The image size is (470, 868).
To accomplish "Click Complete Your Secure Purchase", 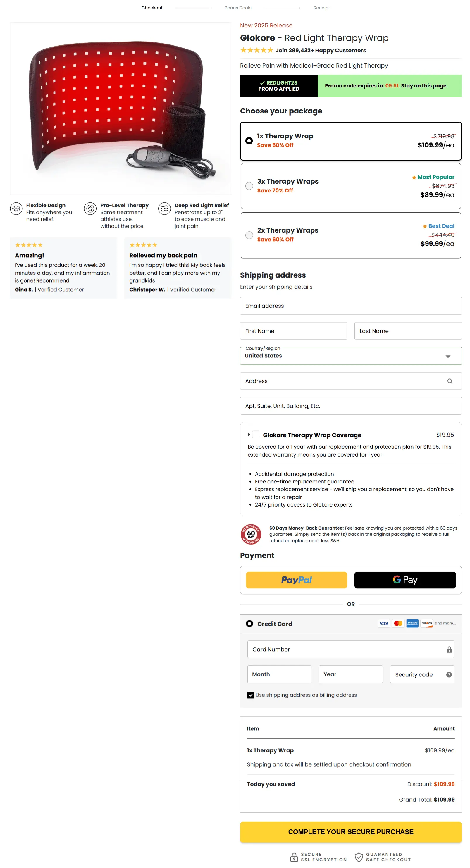I will (350, 832).
